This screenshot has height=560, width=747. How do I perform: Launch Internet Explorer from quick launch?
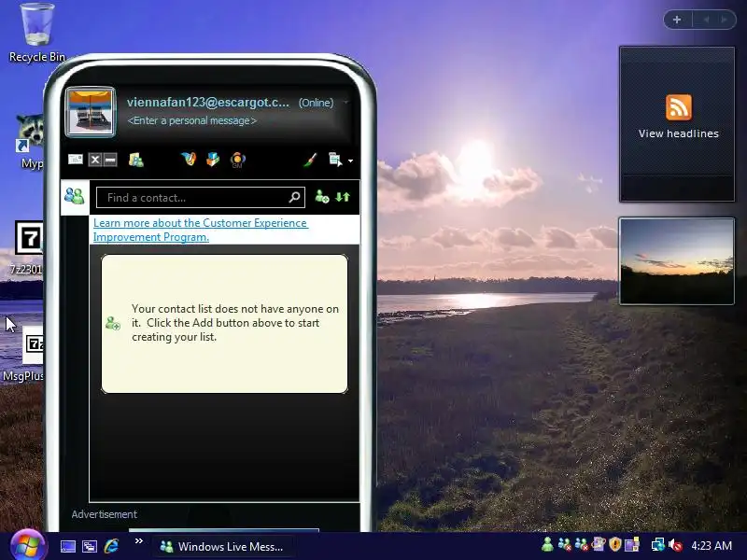(111, 546)
